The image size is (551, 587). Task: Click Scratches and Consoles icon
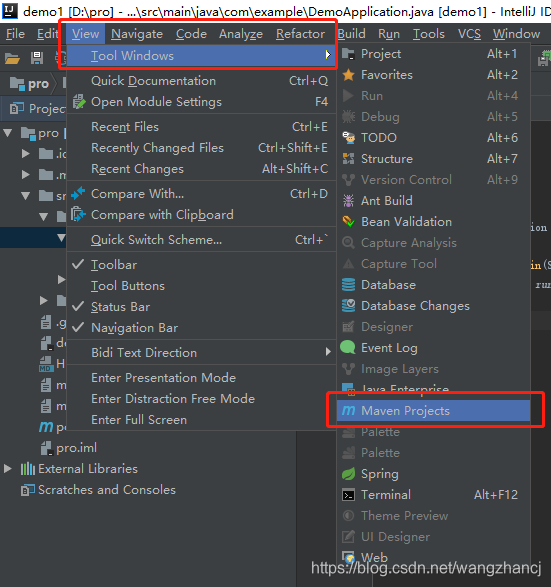(28, 490)
